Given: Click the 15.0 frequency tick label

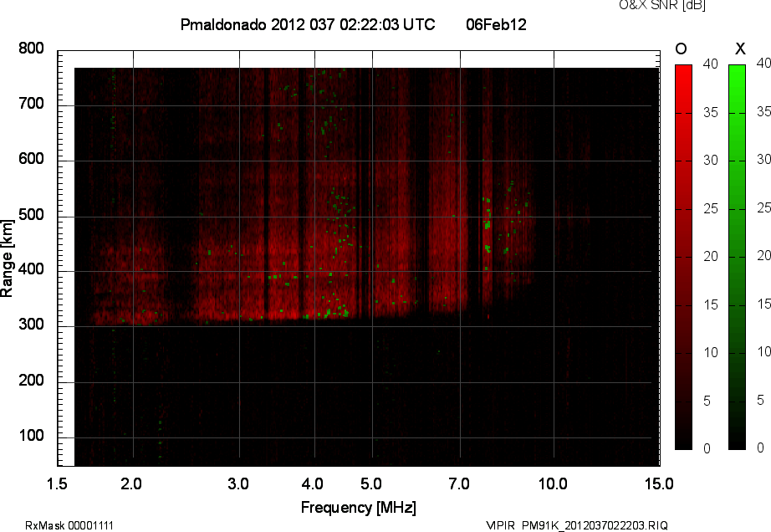Looking at the screenshot, I should tap(659, 483).
